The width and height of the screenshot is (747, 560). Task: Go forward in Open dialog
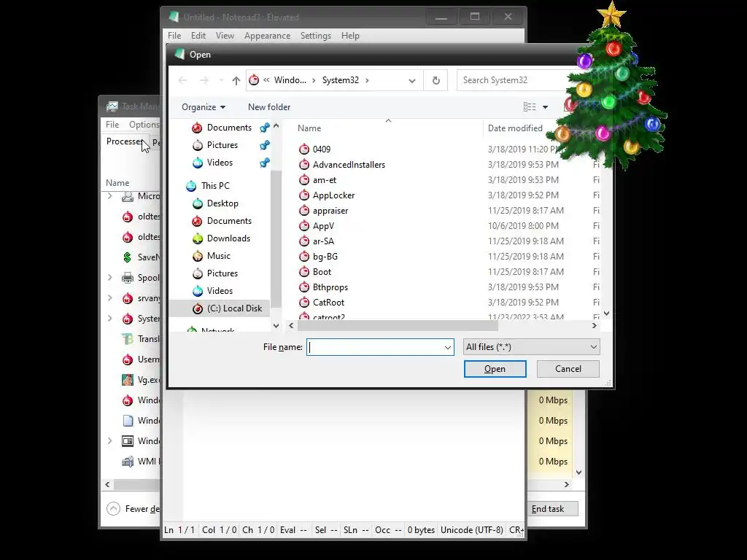[204, 80]
